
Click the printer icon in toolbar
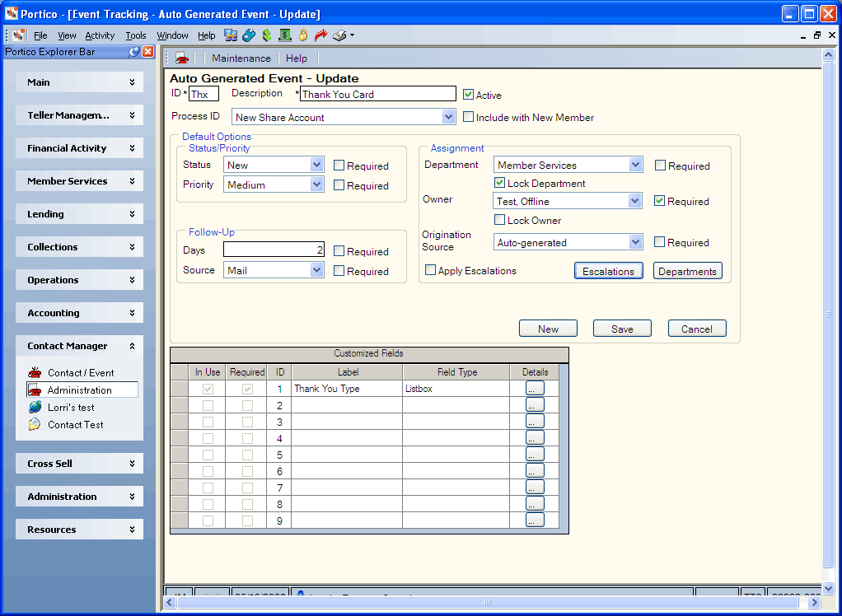(x=339, y=35)
